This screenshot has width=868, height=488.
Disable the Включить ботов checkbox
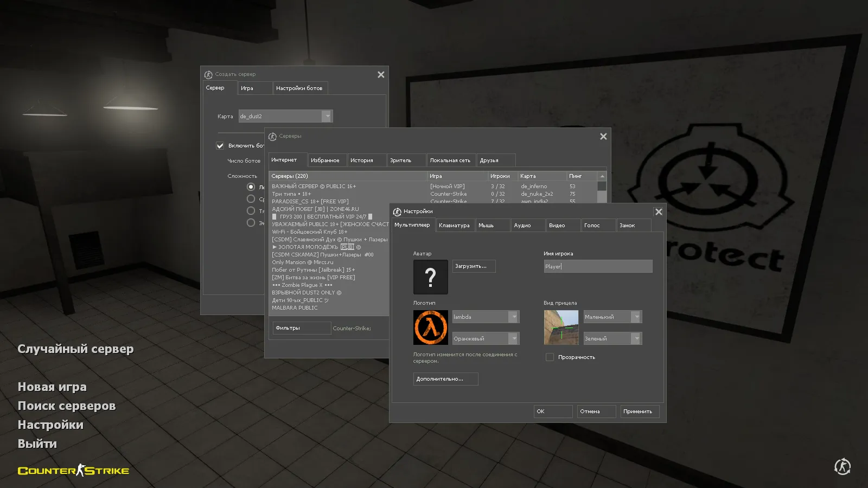coord(220,146)
